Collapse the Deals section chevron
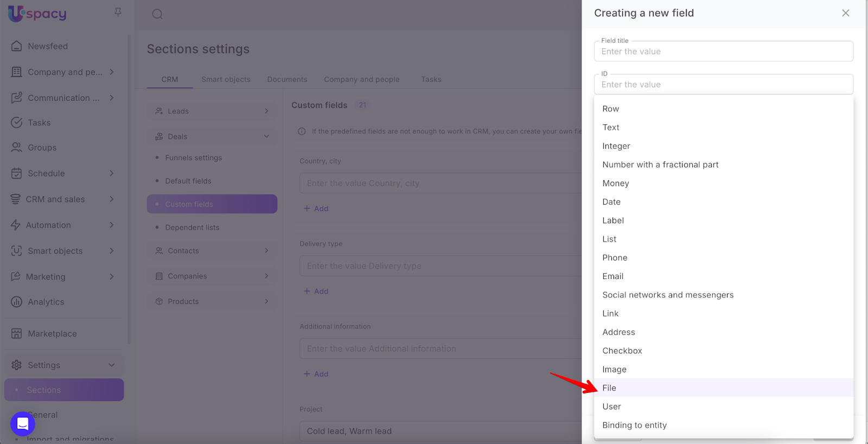This screenshot has height=444, width=868. tap(266, 137)
